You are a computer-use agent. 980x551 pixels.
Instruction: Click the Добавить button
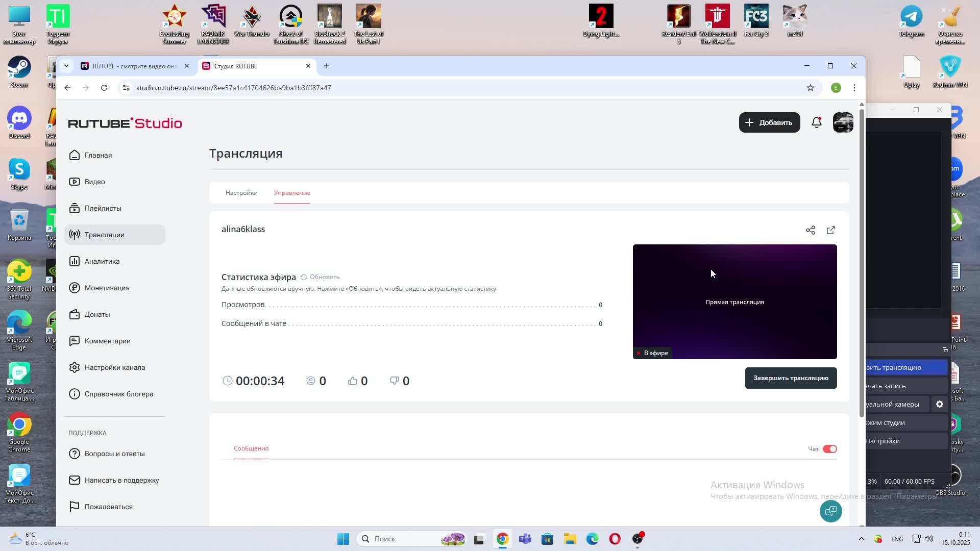[769, 122]
